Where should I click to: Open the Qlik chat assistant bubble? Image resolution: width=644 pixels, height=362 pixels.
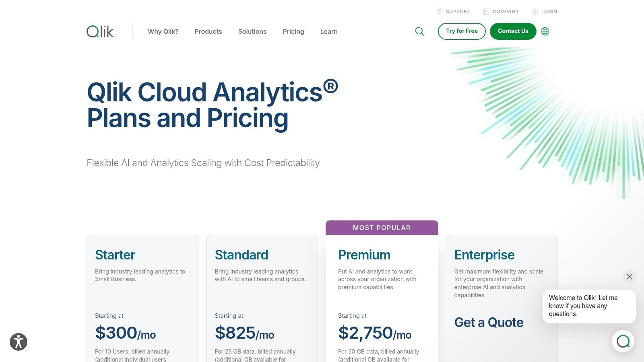point(623,341)
